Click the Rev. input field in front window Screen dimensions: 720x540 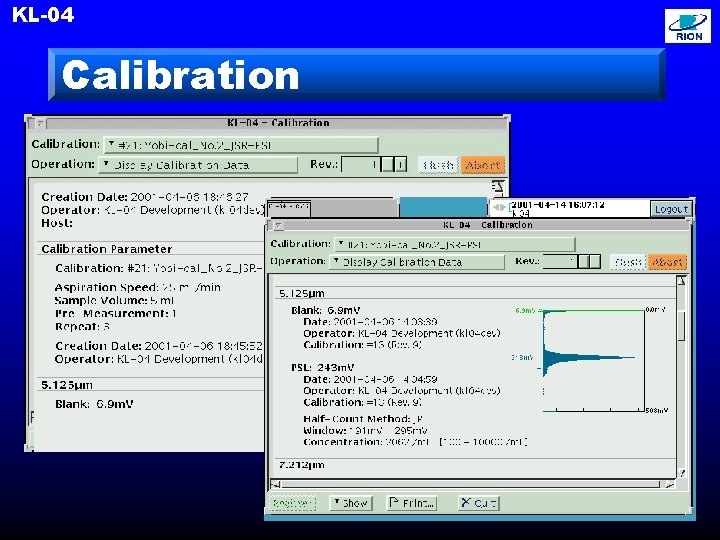click(560, 262)
